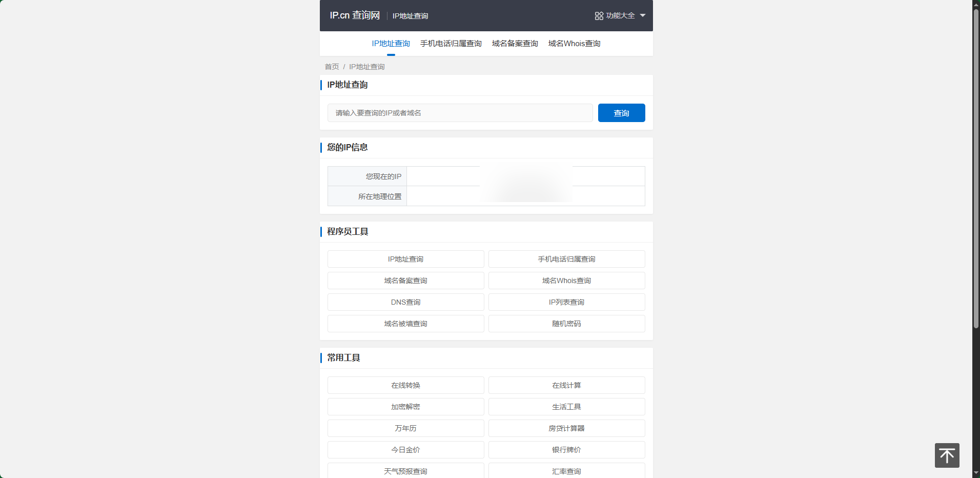
Task: Go to 首页 in breadcrumb
Action: pyautogui.click(x=332, y=67)
